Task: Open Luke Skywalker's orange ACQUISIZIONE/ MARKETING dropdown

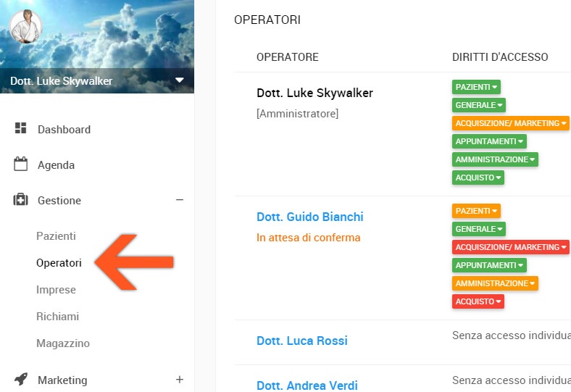Action: pos(510,123)
